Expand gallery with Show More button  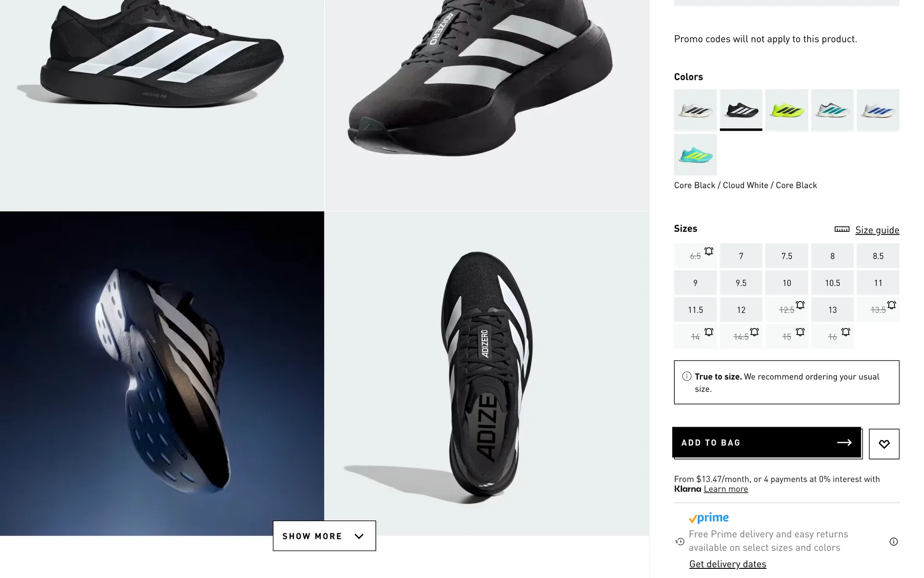pyautogui.click(x=312, y=536)
